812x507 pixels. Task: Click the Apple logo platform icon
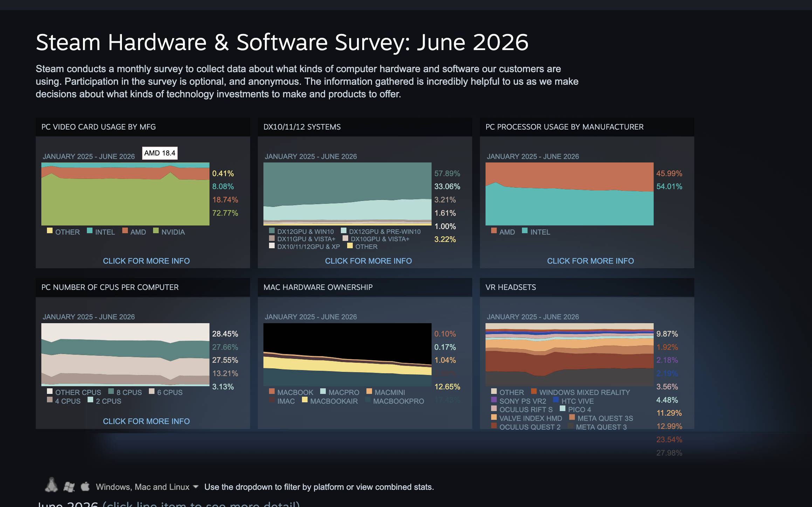pos(85,486)
